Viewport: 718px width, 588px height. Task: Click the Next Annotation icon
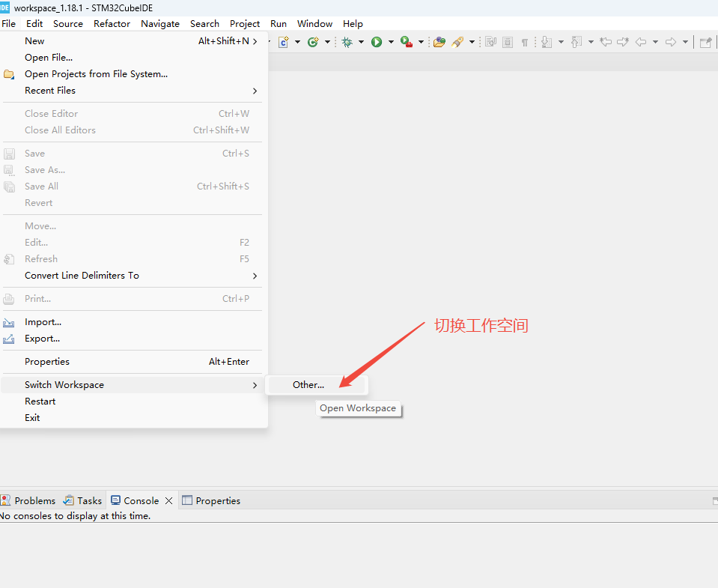point(547,42)
